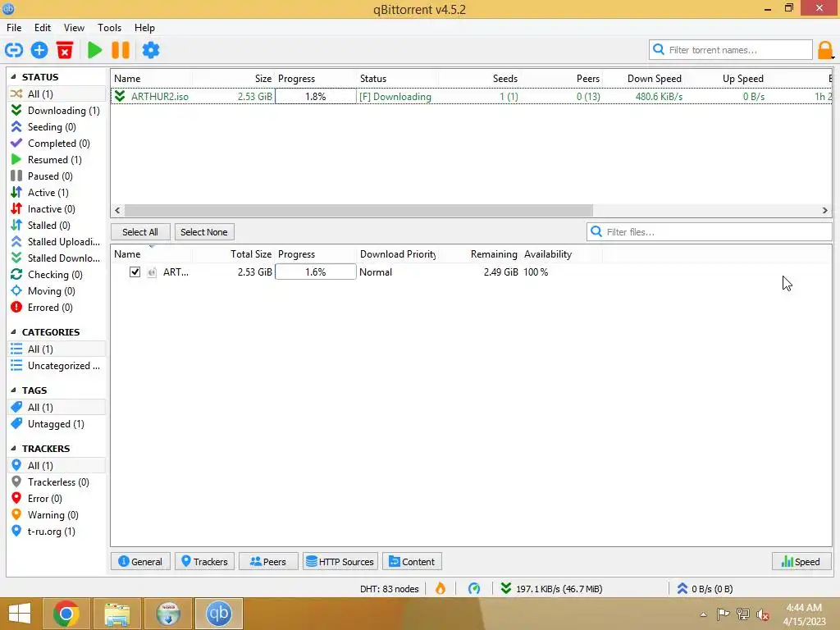Select Warning (0) tracker filter
The height and width of the screenshot is (630, 840).
57,515
